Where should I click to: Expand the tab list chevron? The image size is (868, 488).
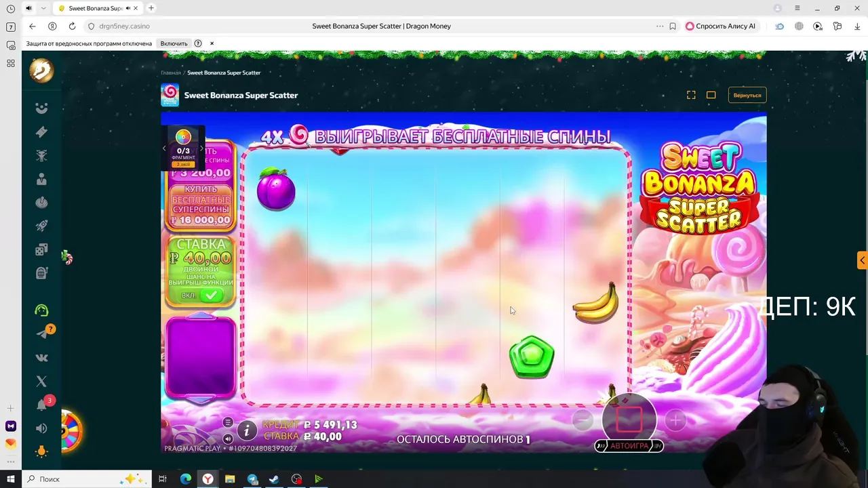[43, 8]
